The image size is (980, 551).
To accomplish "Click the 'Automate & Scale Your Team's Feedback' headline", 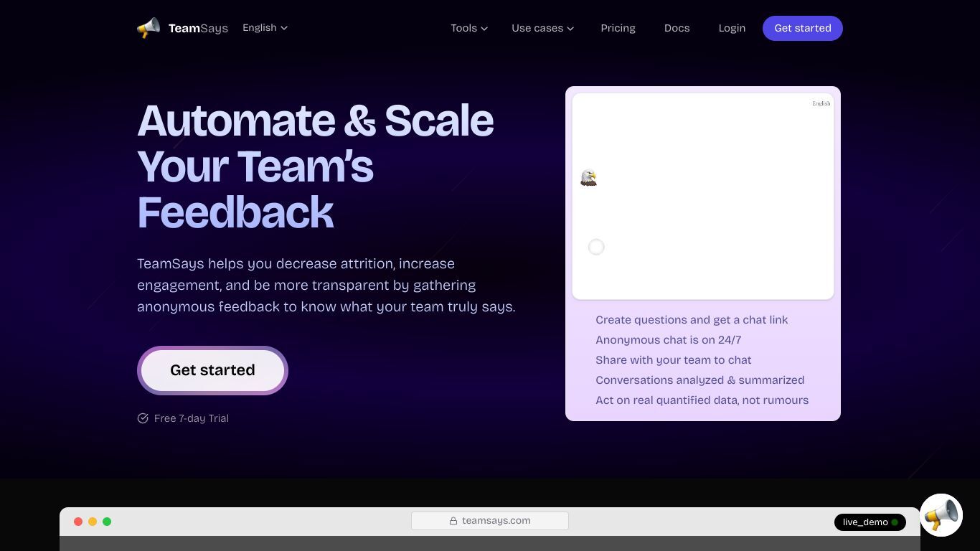I will point(316,166).
